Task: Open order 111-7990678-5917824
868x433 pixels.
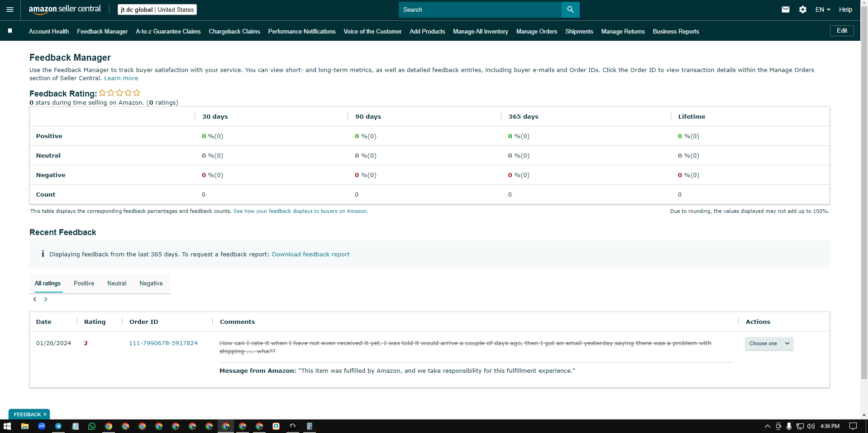Action: coord(163,343)
